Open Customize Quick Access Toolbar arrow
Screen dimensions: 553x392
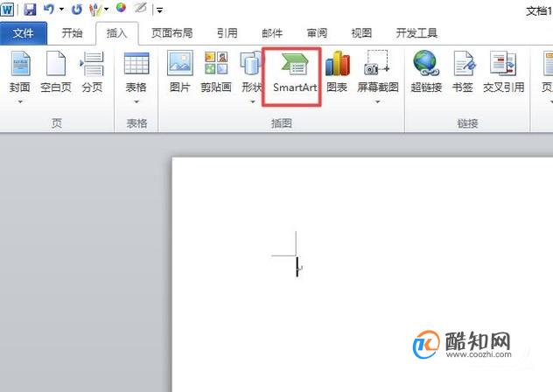coord(159,10)
